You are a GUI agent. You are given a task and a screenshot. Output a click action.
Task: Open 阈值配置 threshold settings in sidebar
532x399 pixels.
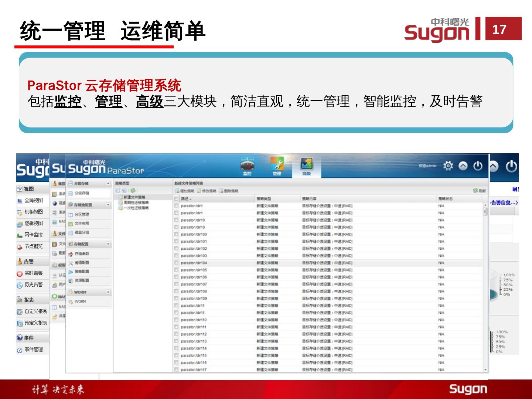[82, 263]
